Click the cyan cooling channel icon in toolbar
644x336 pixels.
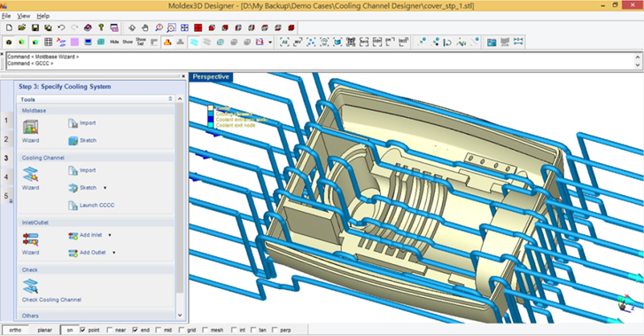click(x=194, y=42)
